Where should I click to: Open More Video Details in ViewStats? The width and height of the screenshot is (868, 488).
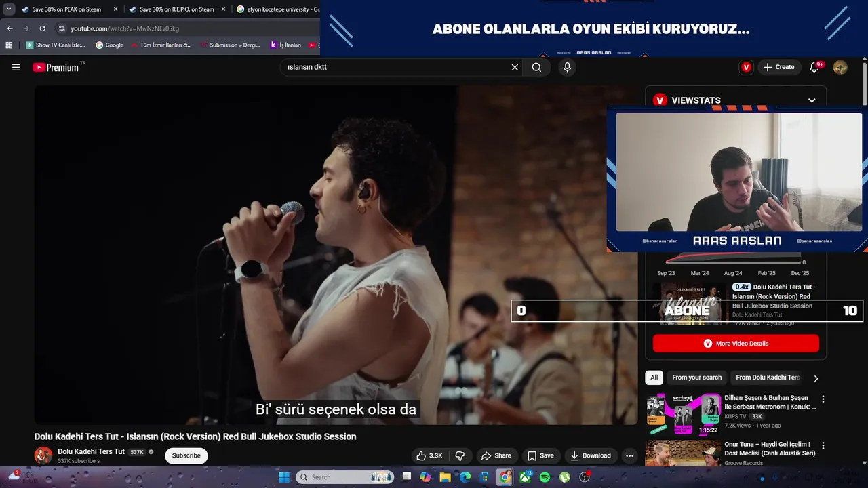(x=736, y=344)
